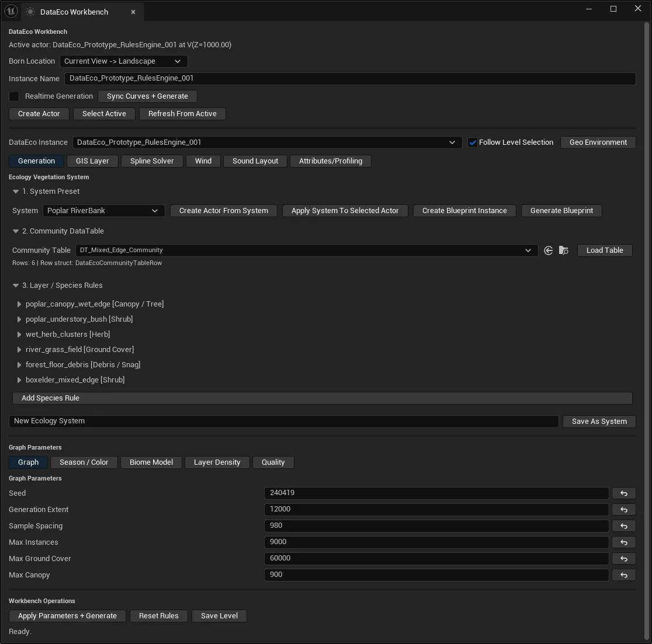Click the Unreal Engine logo icon
This screenshot has height=644, width=652.
pos(11,11)
